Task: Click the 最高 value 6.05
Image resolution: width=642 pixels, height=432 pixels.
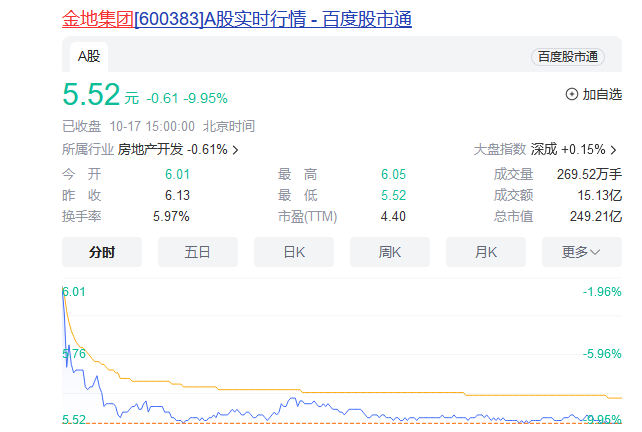Action: pyautogui.click(x=393, y=174)
